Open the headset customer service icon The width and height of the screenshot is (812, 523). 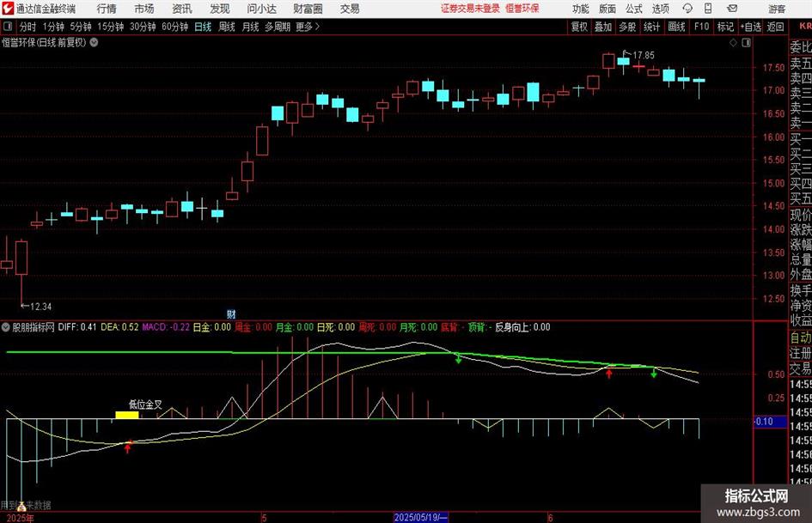[687, 9]
